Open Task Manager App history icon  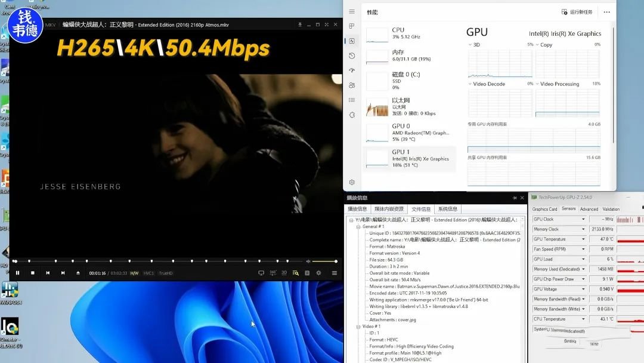pos(352,56)
